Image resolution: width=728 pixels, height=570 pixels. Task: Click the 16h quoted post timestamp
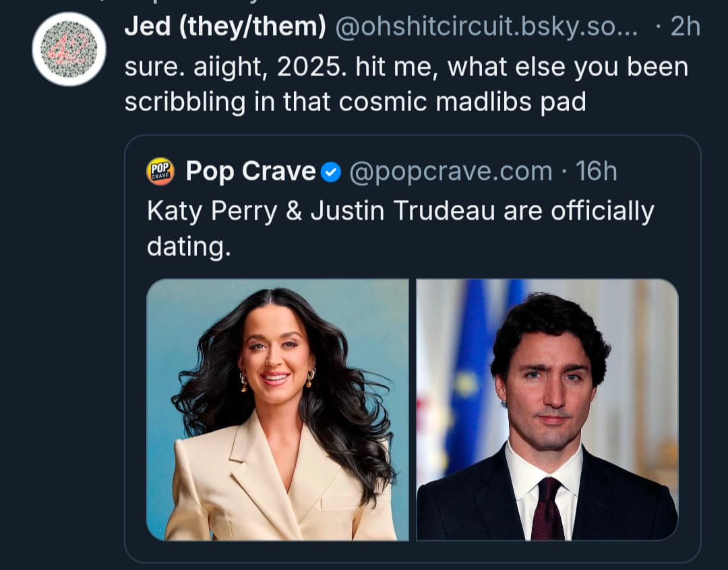point(596,171)
